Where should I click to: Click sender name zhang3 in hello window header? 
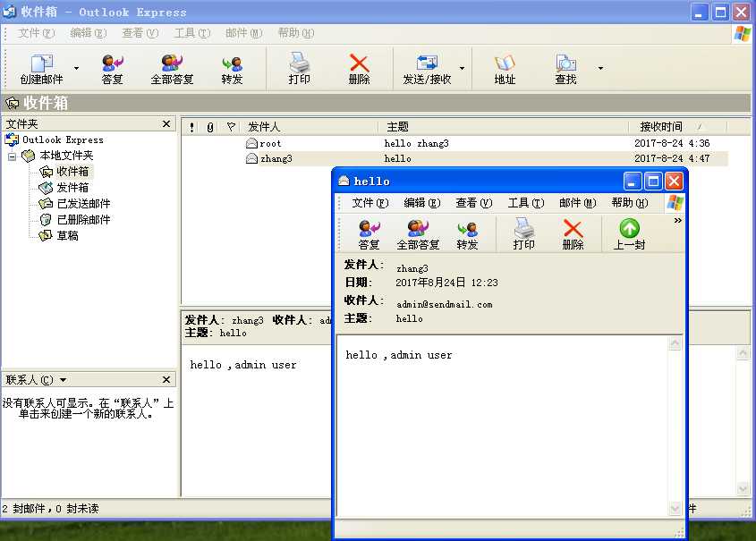(x=412, y=268)
